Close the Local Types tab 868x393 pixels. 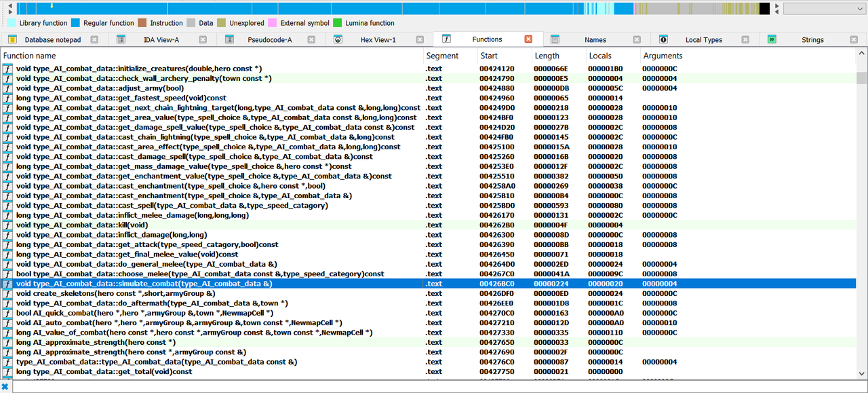click(745, 39)
